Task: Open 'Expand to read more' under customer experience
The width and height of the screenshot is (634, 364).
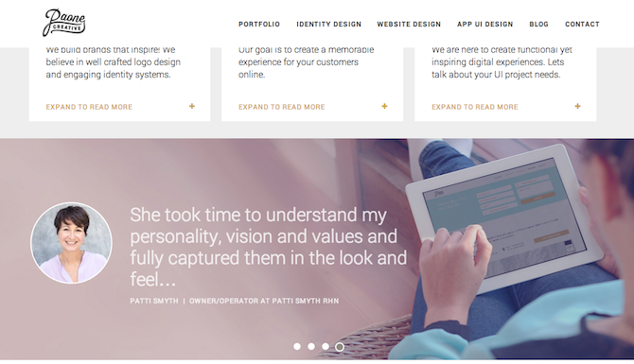Action: coord(281,107)
